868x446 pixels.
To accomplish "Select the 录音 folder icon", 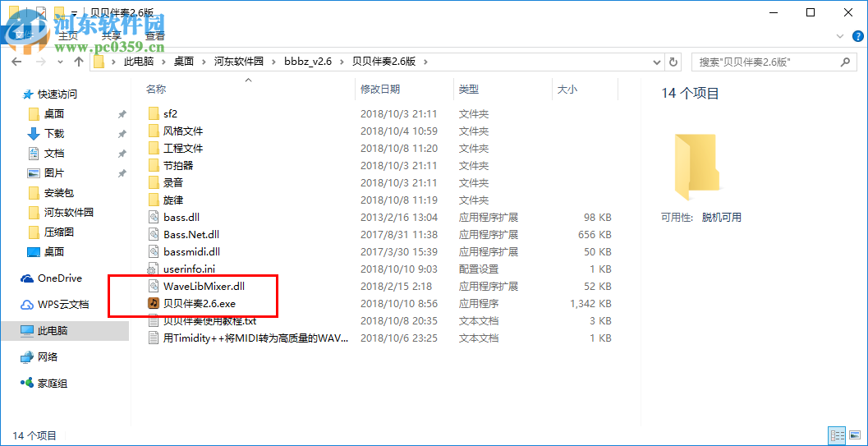I will [x=154, y=182].
